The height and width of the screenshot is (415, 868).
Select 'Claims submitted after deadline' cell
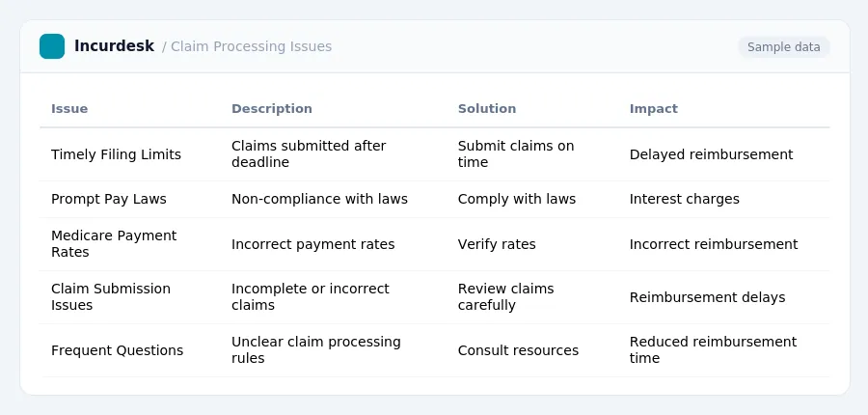tap(309, 154)
